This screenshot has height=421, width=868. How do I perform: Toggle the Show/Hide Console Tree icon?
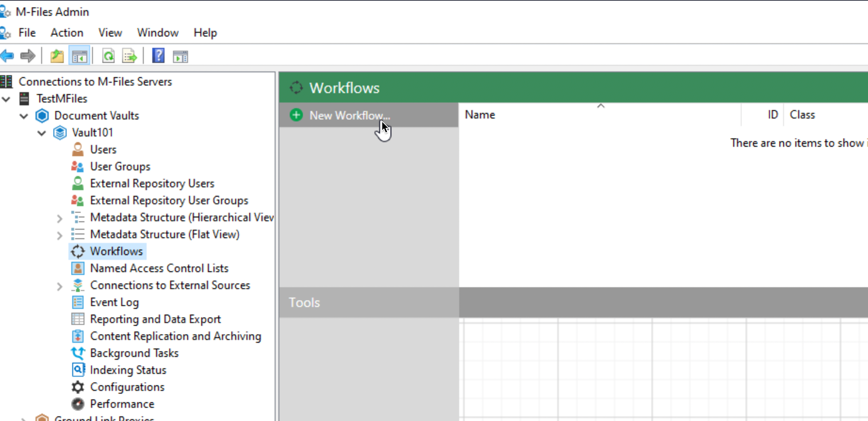(x=79, y=56)
